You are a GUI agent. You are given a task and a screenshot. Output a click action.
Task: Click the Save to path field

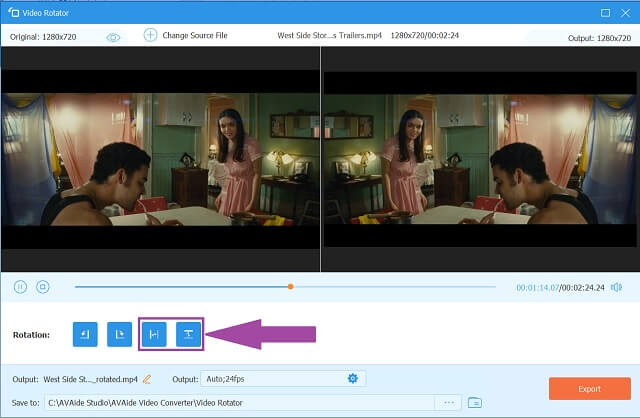pyautogui.click(x=239, y=403)
